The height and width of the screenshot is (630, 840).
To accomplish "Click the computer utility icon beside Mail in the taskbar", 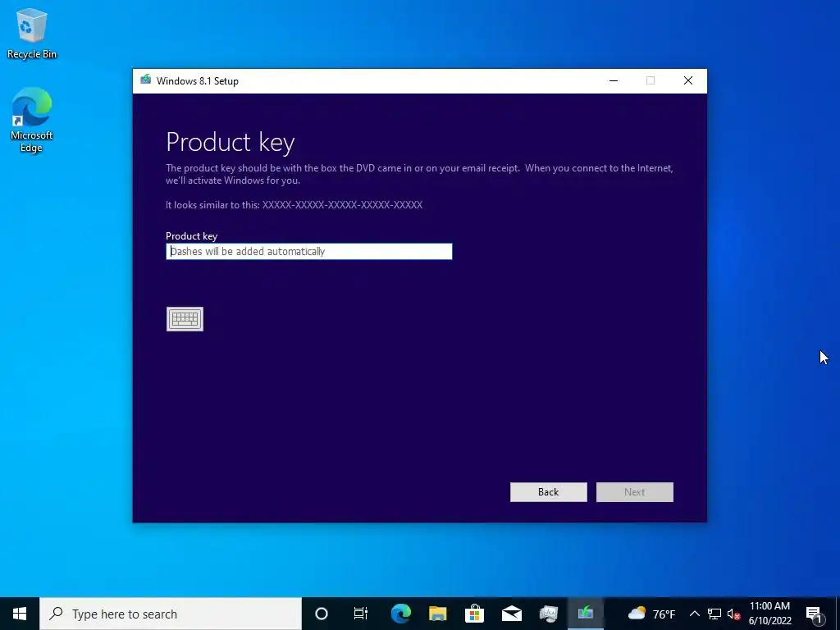I will click(x=549, y=614).
